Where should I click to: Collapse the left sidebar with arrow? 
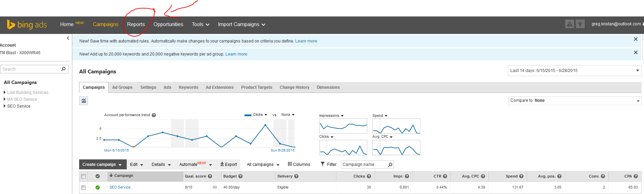tap(68, 38)
